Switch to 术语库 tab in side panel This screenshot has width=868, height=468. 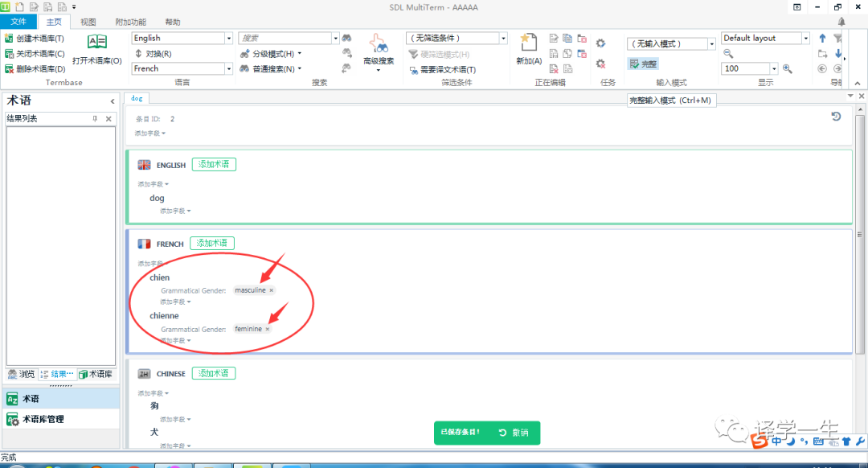click(96, 375)
